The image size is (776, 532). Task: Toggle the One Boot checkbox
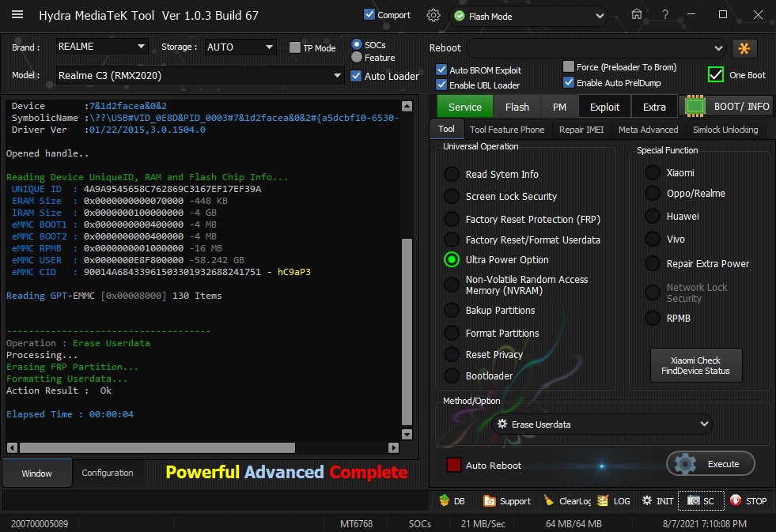[716, 74]
